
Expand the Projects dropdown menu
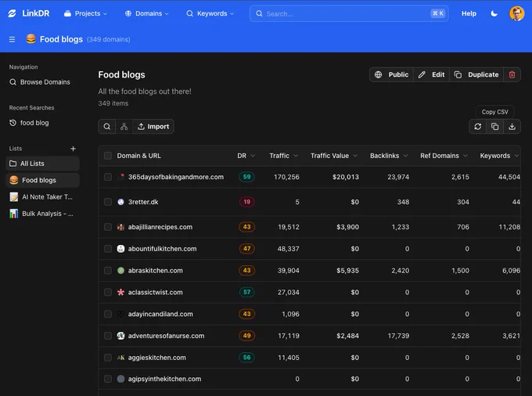tap(85, 13)
